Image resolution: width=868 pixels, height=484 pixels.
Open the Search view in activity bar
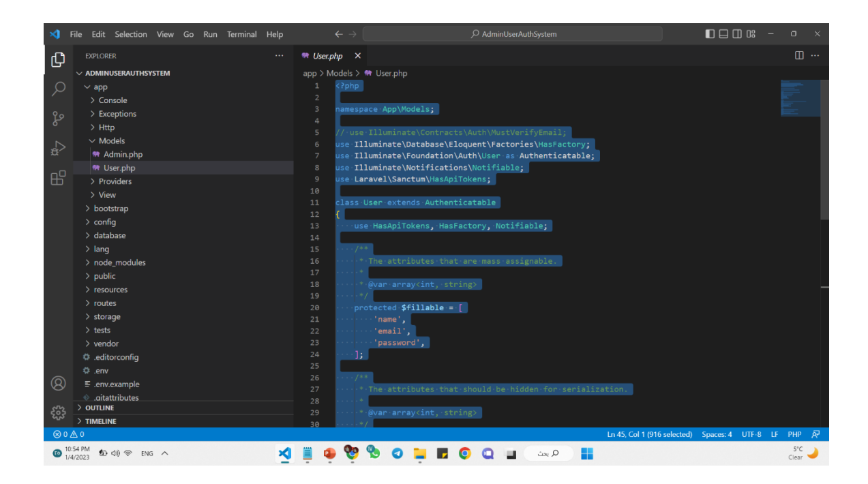tap(59, 89)
